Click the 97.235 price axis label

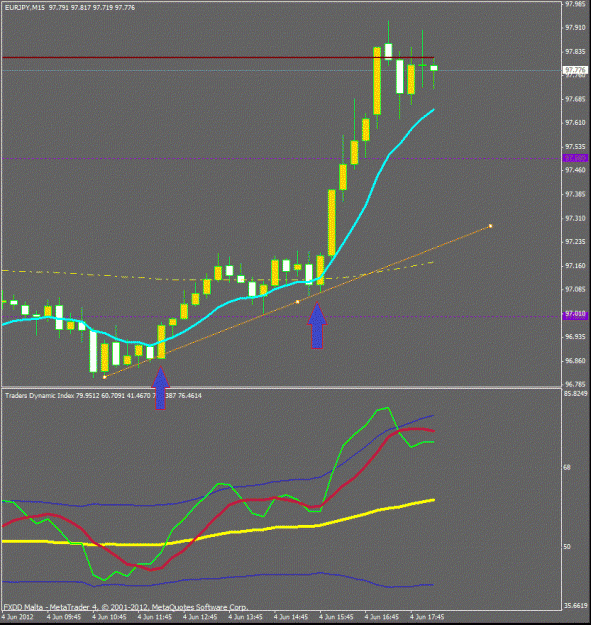pyautogui.click(x=575, y=242)
